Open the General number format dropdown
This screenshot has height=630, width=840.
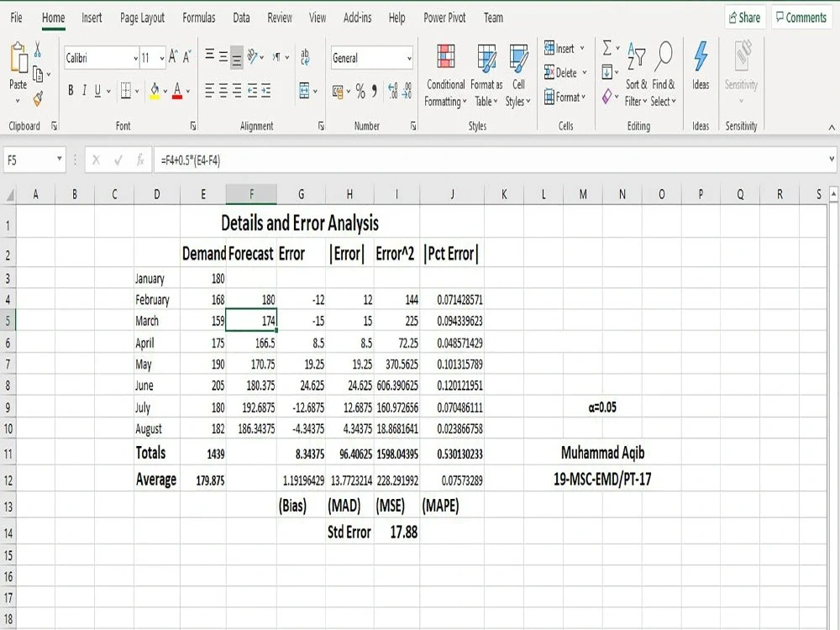pyautogui.click(x=409, y=59)
